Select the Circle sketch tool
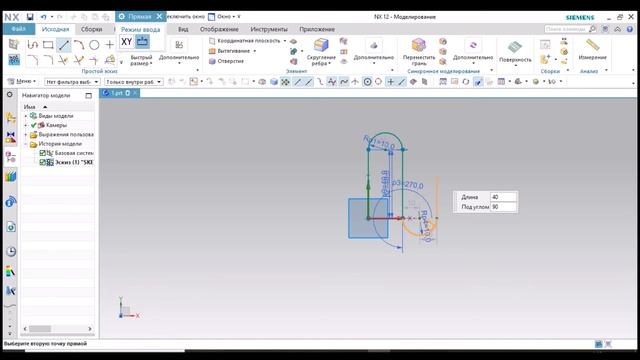 pyautogui.click(x=94, y=45)
